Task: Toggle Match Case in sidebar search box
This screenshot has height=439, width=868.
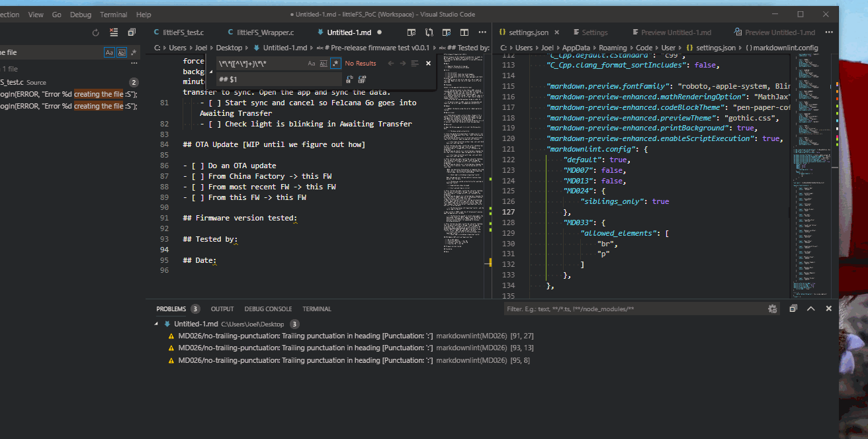Action: pos(109,52)
